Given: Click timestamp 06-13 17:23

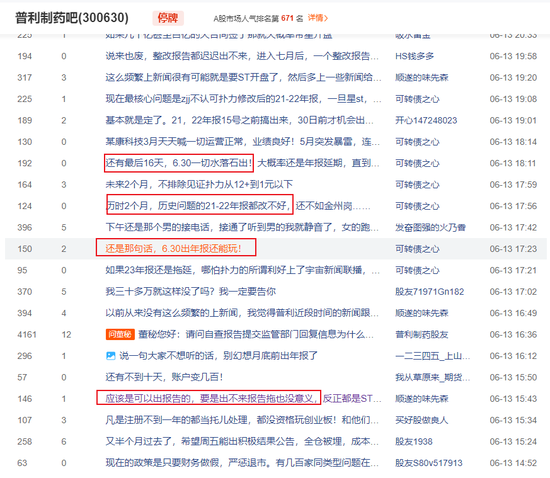Looking at the screenshot, I should 513,249.
